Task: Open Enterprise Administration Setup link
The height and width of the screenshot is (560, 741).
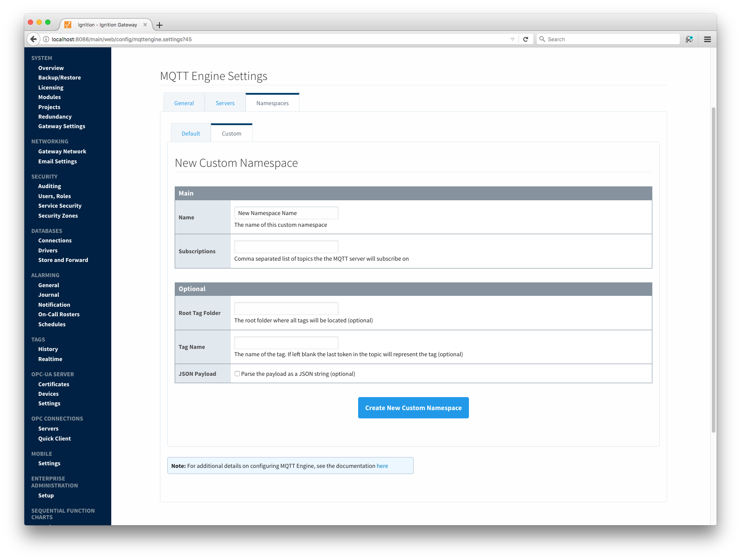Action: 46,496
